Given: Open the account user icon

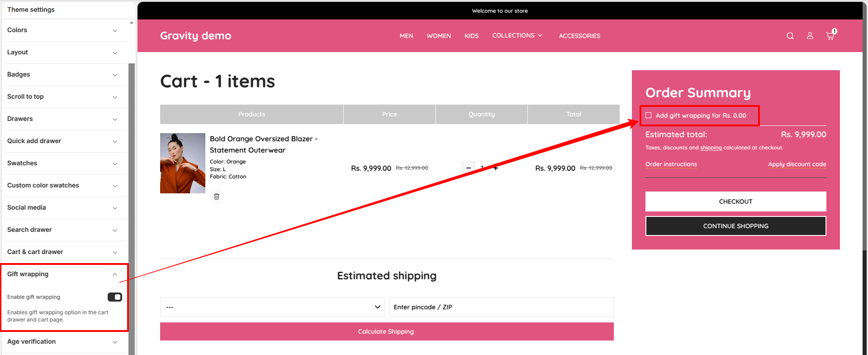Looking at the screenshot, I should point(810,36).
